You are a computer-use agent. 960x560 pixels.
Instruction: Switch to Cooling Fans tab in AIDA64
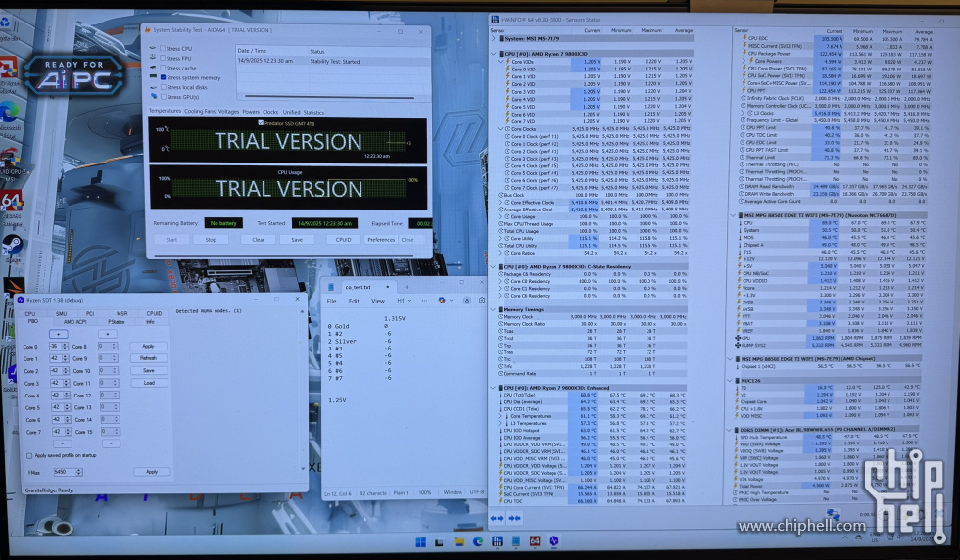200,112
